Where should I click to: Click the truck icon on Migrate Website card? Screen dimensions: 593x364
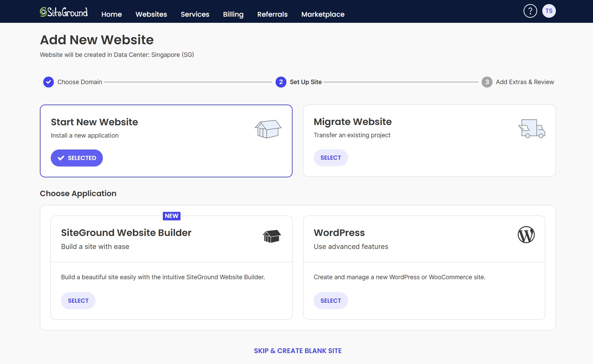pos(532,129)
